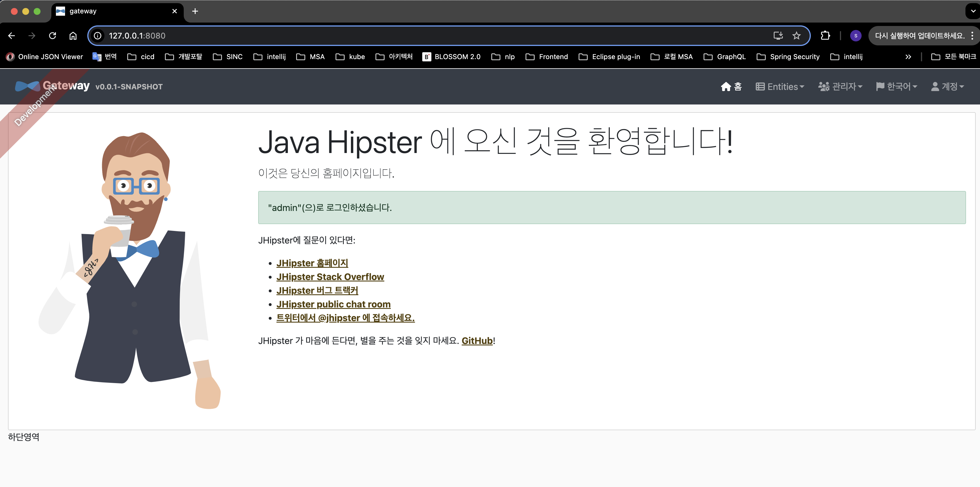
Task: Go to browser home page icon
Action: [73, 36]
